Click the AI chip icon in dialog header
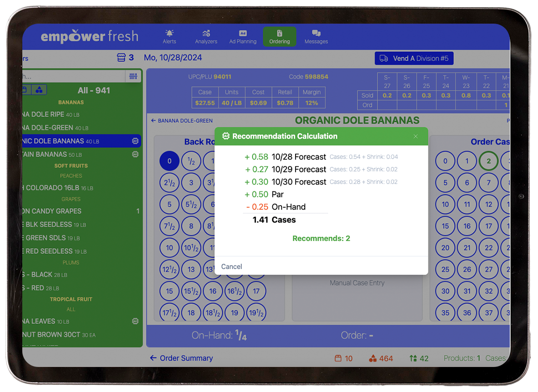This screenshot has width=538, height=392. click(226, 136)
